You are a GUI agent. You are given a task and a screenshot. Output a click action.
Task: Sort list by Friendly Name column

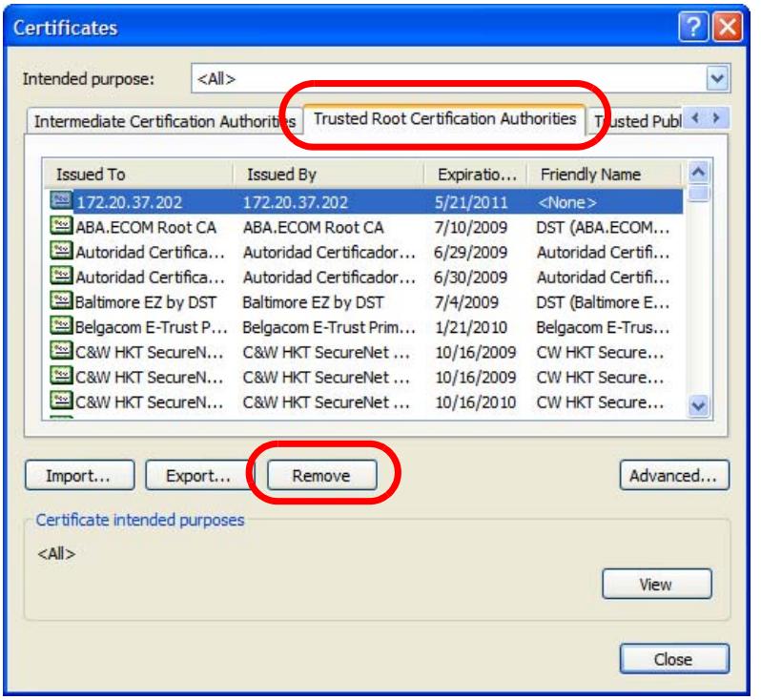[605, 175]
